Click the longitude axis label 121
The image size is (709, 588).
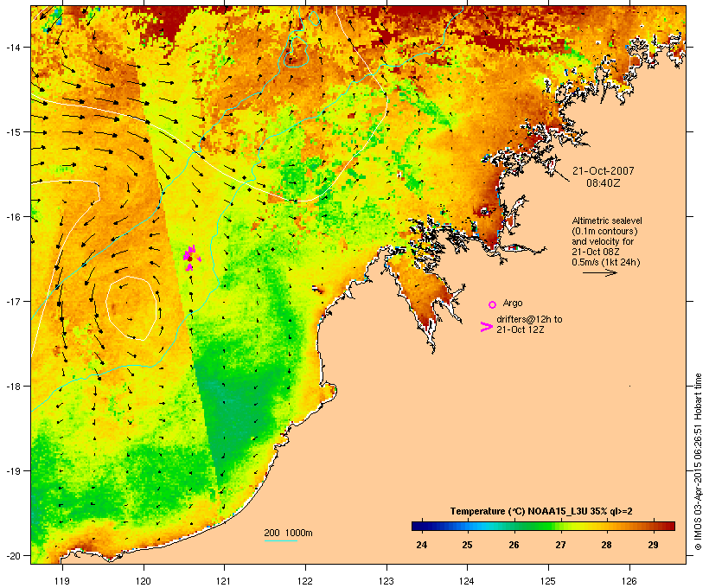(x=224, y=581)
